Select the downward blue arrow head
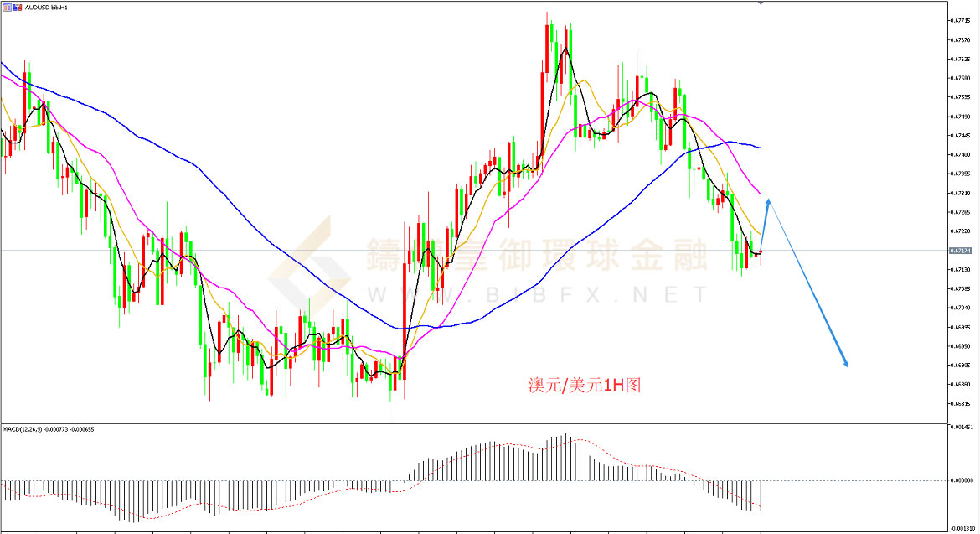 pos(846,364)
